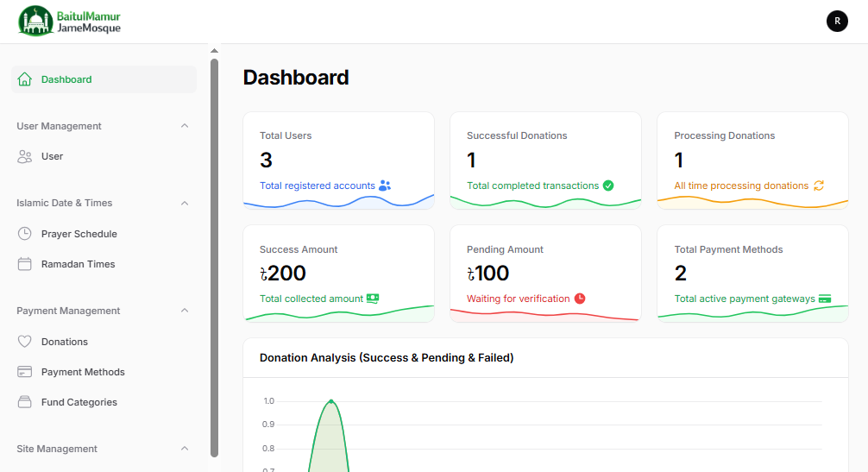Screen dimensions: 868x472
Task: Click the Fund Categories box icon
Action: click(25, 402)
